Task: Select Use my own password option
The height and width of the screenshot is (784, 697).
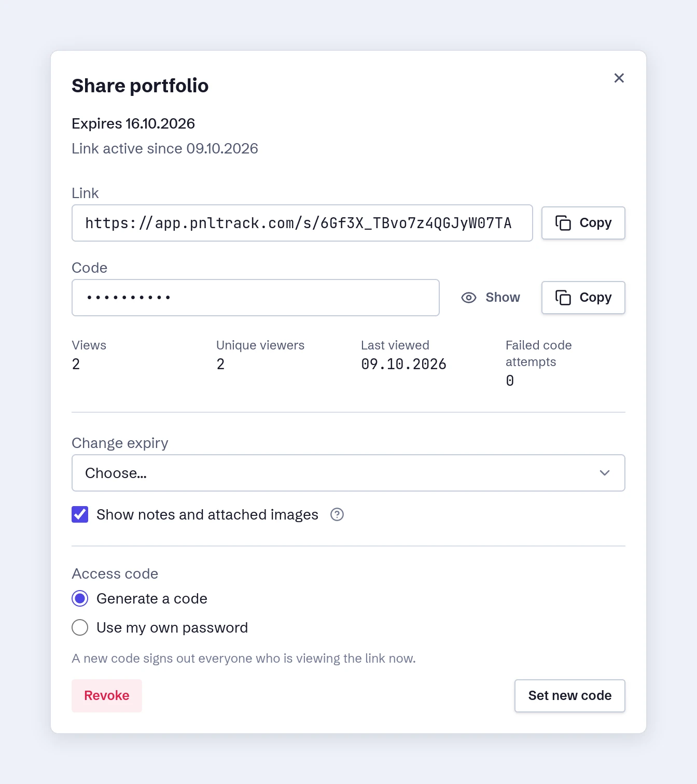Action: click(80, 627)
